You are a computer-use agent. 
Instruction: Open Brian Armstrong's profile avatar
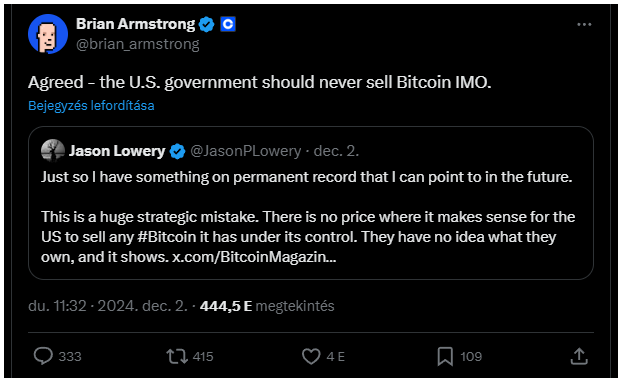click(48, 34)
